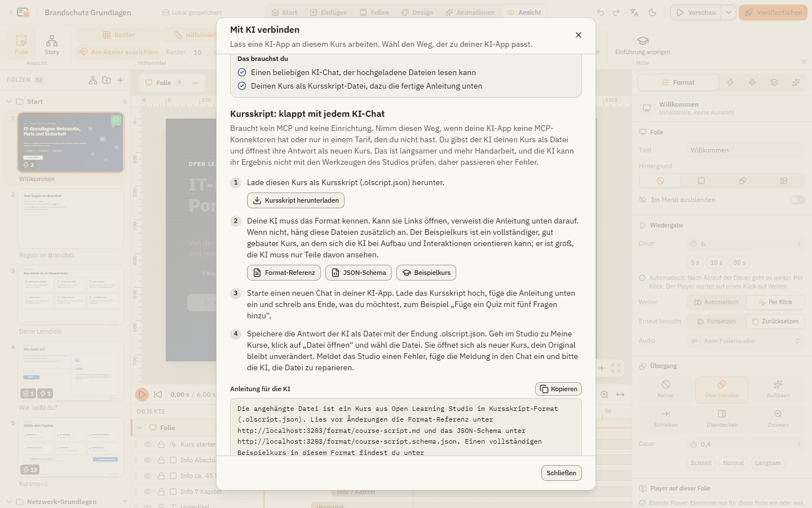Image resolution: width=812 pixels, height=508 pixels.
Task: Select the Per Klick advance option
Action: click(775, 303)
